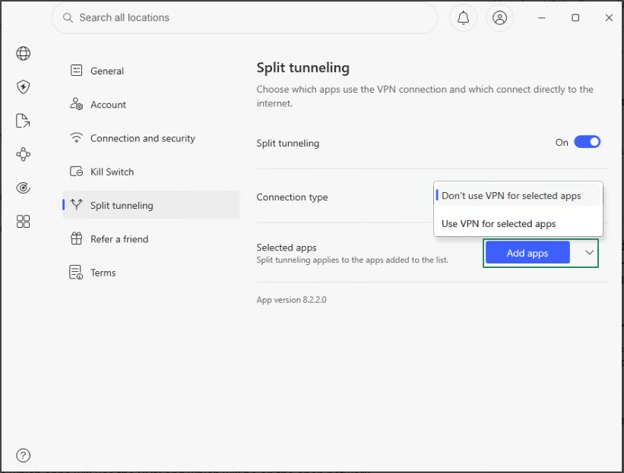Turn off the Split tunneling switch
This screenshot has height=473, width=624.
pos(587,142)
